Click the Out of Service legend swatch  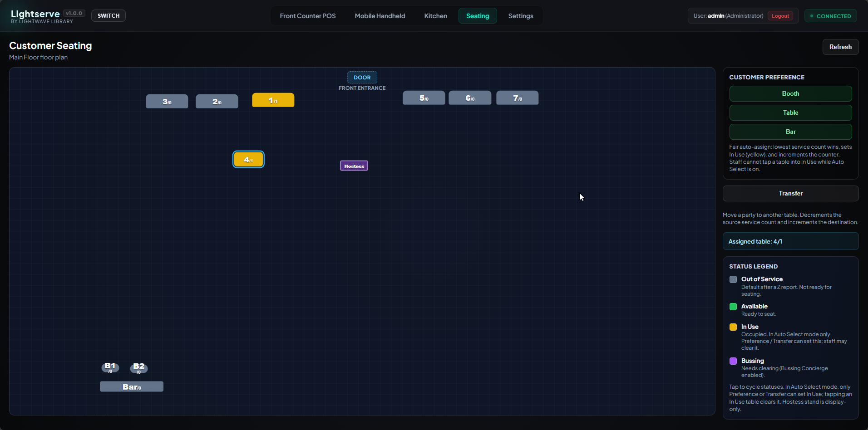tap(733, 279)
